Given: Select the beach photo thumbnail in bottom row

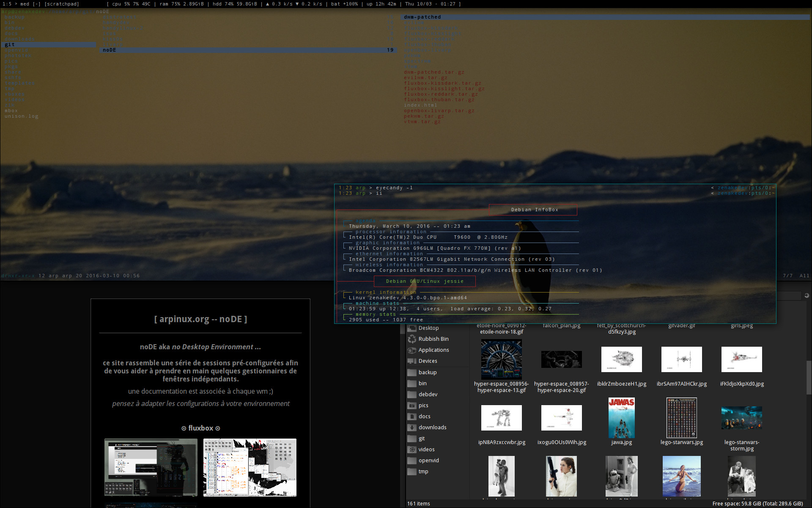Looking at the screenshot, I should coord(682,476).
